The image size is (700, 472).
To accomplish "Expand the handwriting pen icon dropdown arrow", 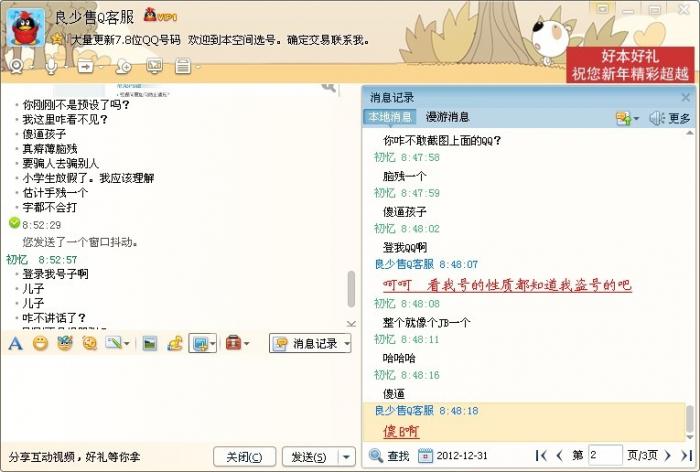I will click(127, 343).
